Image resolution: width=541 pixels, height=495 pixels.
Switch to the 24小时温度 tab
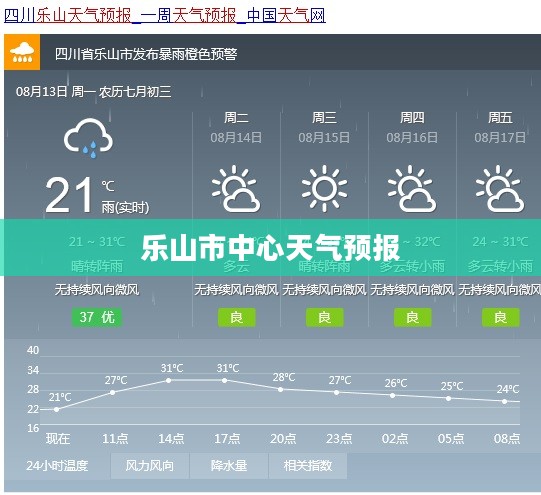point(57,466)
